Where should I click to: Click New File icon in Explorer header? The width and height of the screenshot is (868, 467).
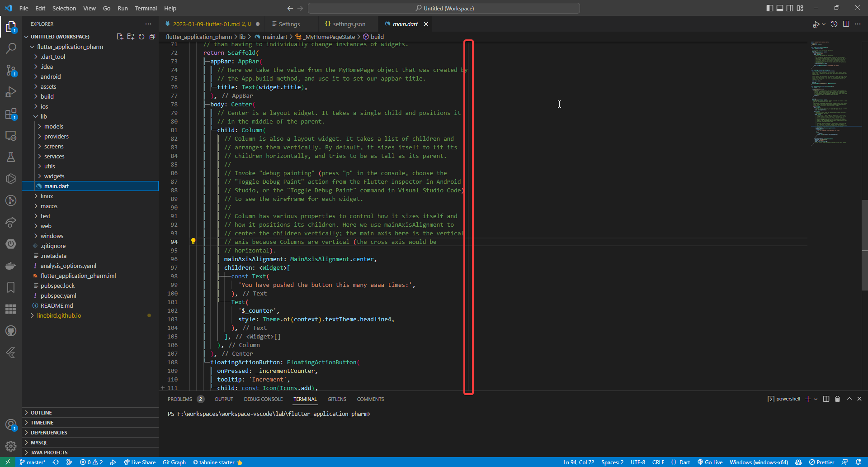click(120, 37)
